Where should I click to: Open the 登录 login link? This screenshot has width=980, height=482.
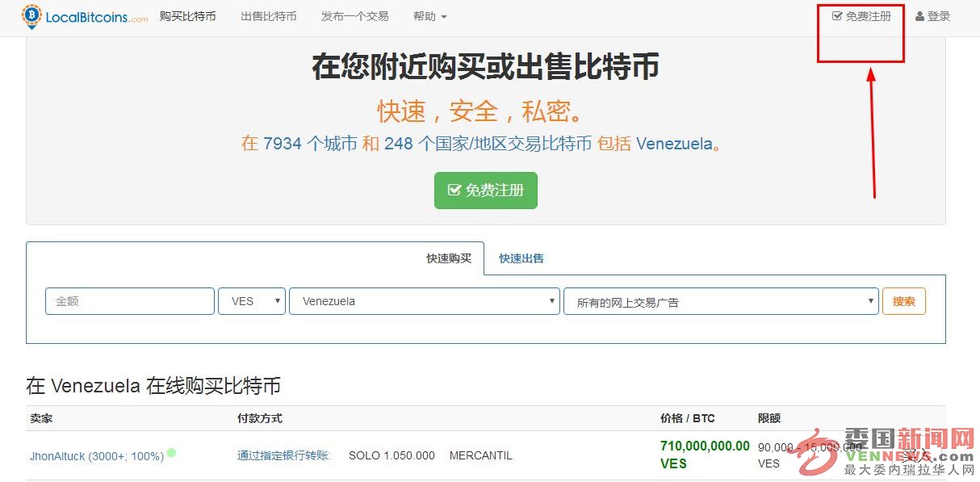pyautogui.click(x=933, y=16)
